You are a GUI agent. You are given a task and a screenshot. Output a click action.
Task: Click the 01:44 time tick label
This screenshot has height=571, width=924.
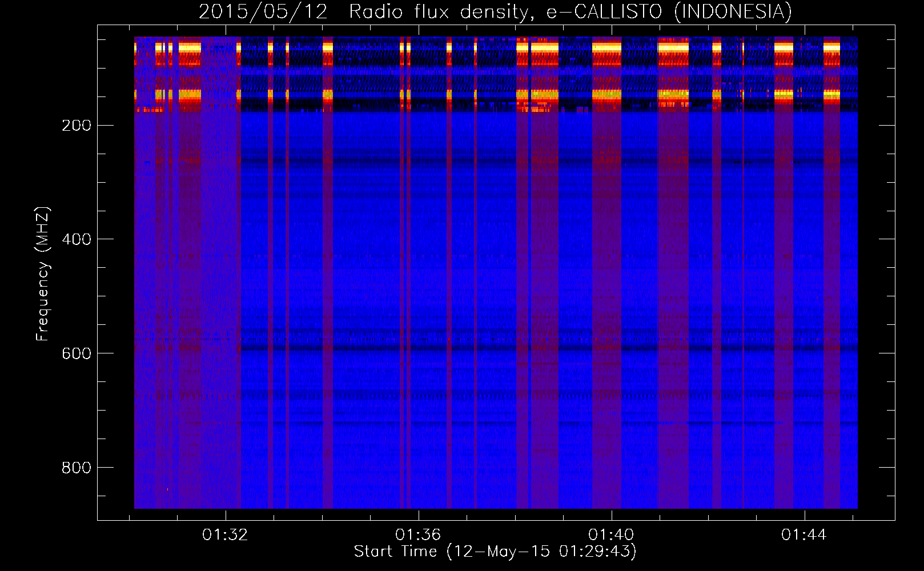click(804, 534)
